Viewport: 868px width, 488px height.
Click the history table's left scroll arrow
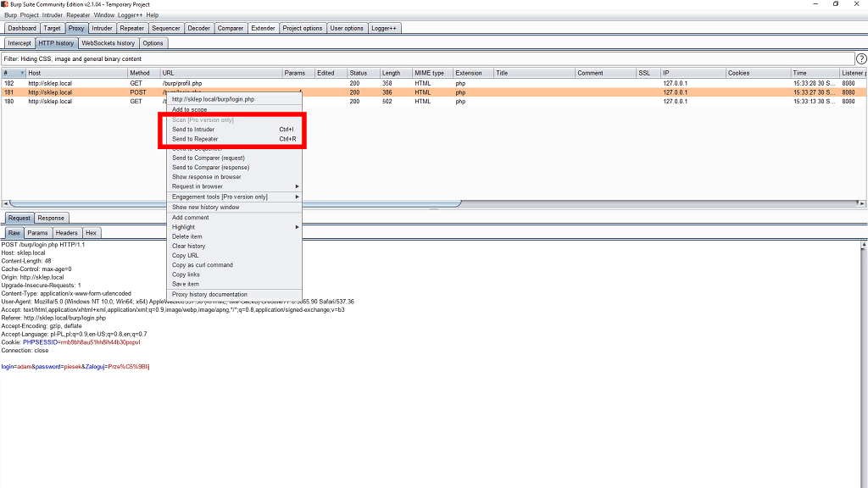point(6,203)
